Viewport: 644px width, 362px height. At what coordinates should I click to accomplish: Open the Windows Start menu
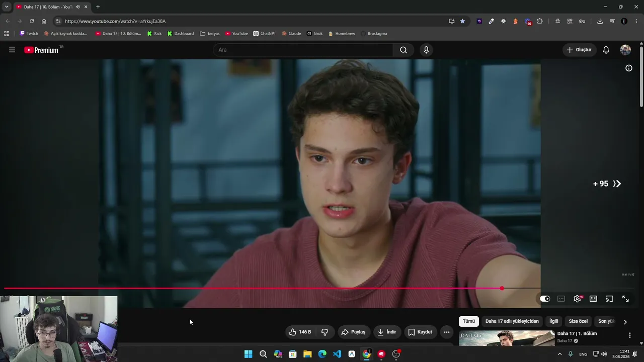(x=248, y=354)
